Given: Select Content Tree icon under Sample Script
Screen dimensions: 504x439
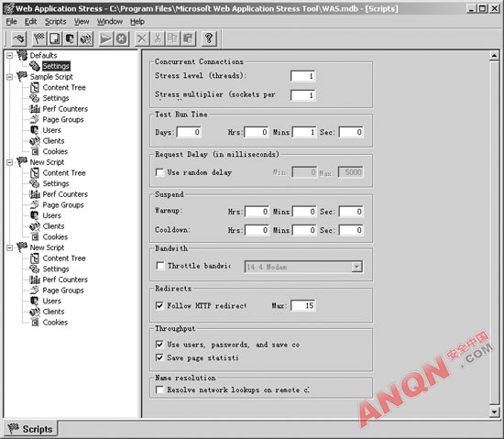Looking at the screenshot, I should click(35, 87).
